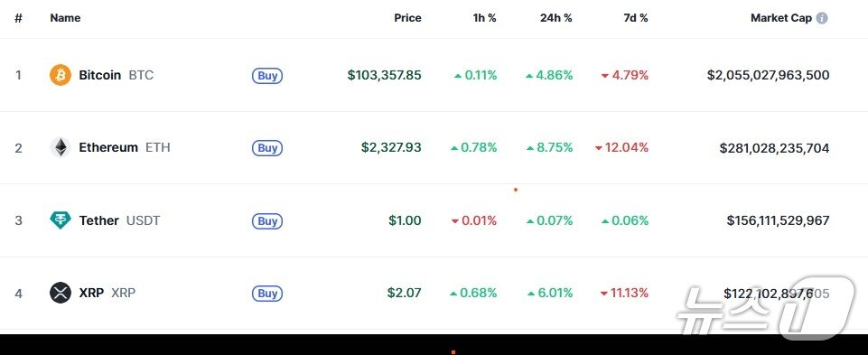This screenshot has width=868, height=355.
Task: Select the Buy button for Tether
Action: click(x=267, y=221)
